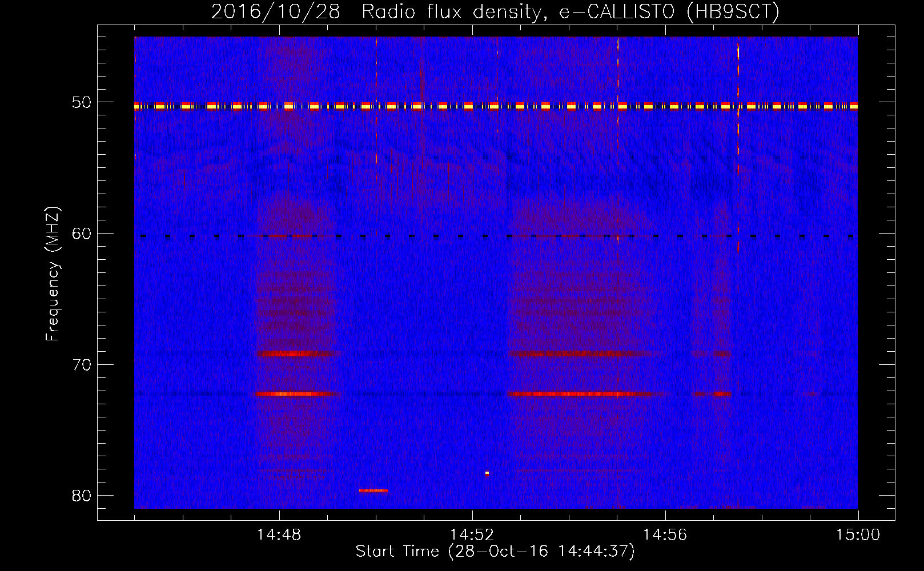Click the plot title text at top
The height and width of the screenshot is (571, 924).
coord(495,11)
